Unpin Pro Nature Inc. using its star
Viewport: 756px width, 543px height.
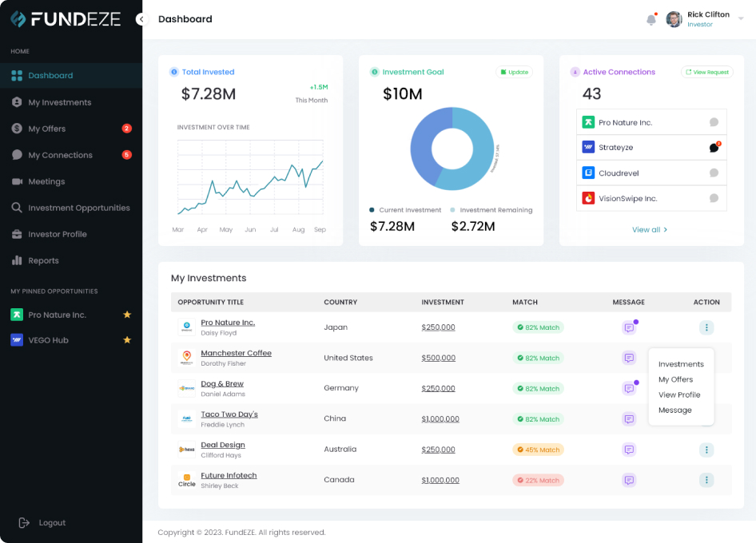click(x=127, y=315)
